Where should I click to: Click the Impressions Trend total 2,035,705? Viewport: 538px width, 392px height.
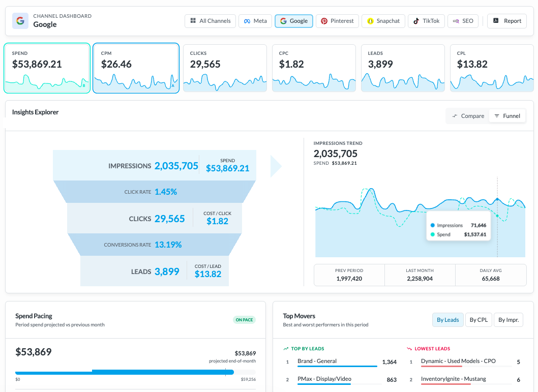pos(336,154)
